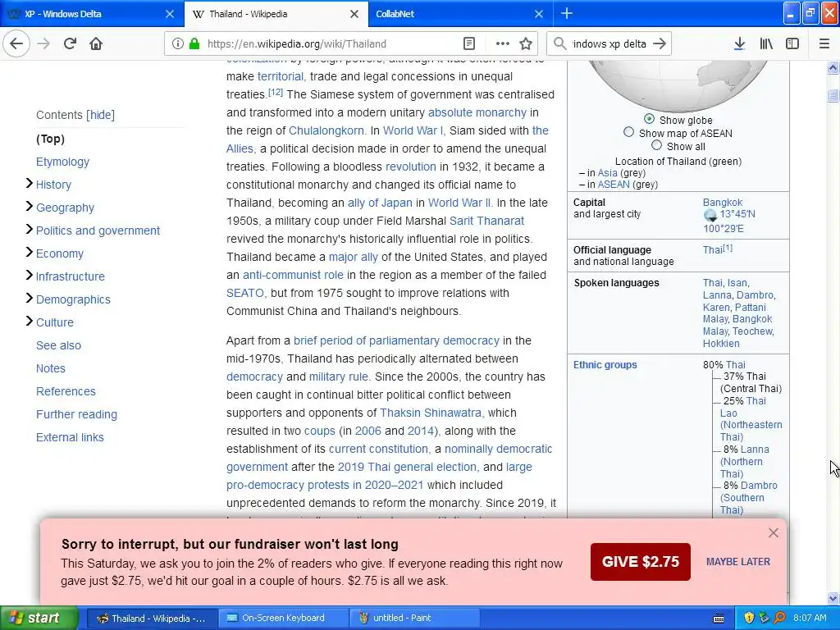Click MAYBE LATER on the banner
Viewport: 840px width, 630px height.
coord(738,561)
